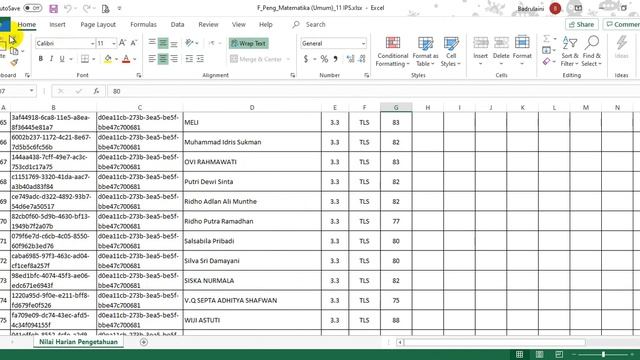
Task: Toggle Center horizontal alignment
Action: point(163,59)
